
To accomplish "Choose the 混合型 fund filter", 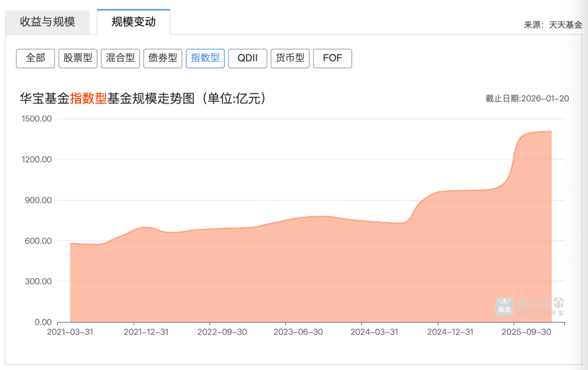I will [120, 58].
